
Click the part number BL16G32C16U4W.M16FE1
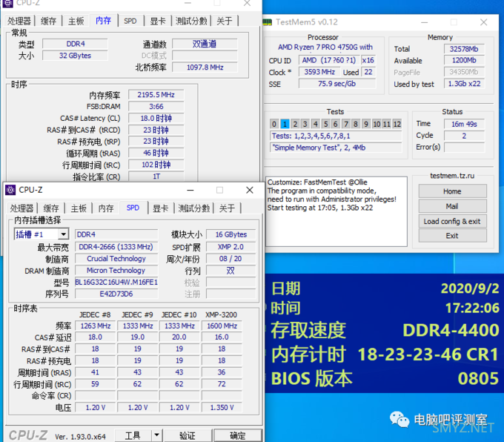(116, 282)
